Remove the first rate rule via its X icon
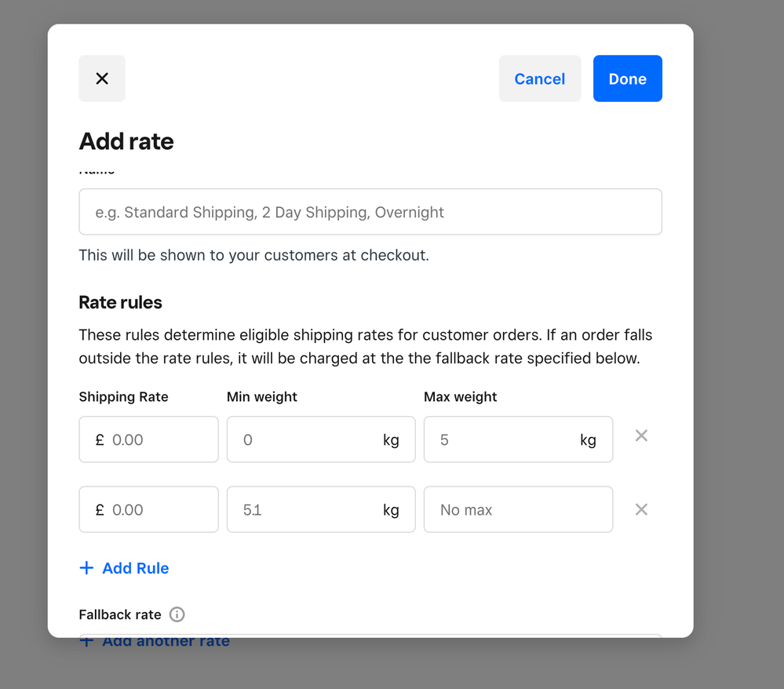Screen dimensions: 784x689 tap(641, 436)
